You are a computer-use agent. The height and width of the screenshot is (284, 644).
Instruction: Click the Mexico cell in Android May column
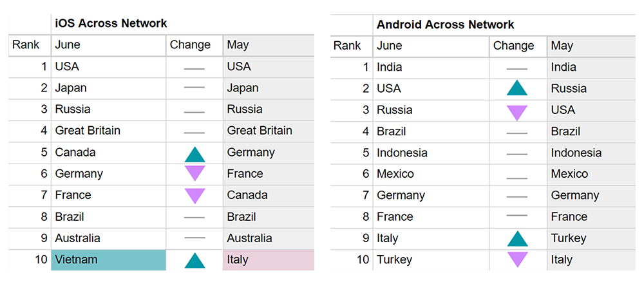pos(569,174)
